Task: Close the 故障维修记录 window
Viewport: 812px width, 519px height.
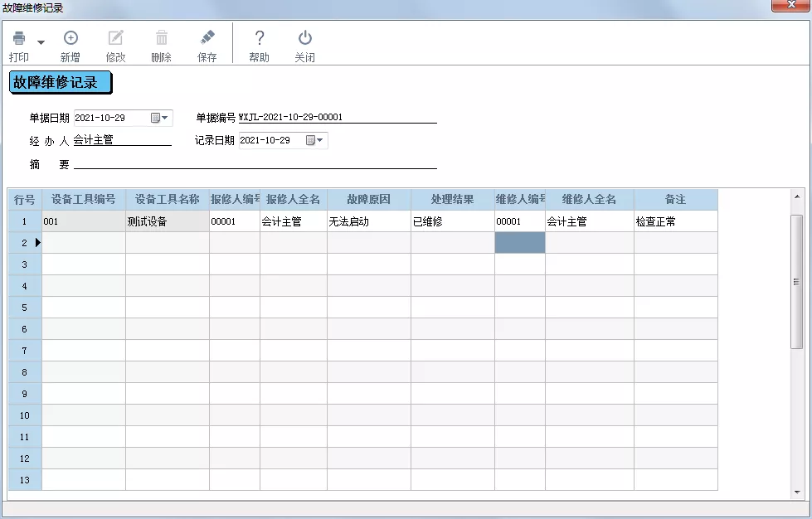Action: pyautogui.click(x=791, y=5)
